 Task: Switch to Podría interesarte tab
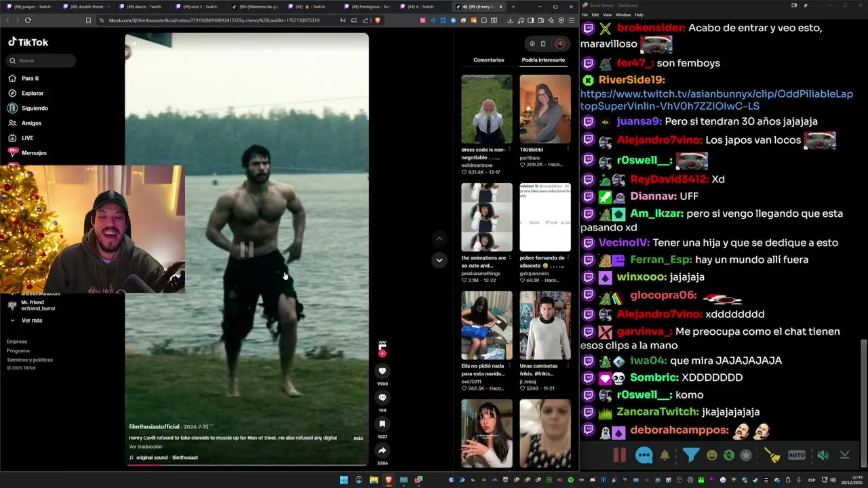(543, 60)
